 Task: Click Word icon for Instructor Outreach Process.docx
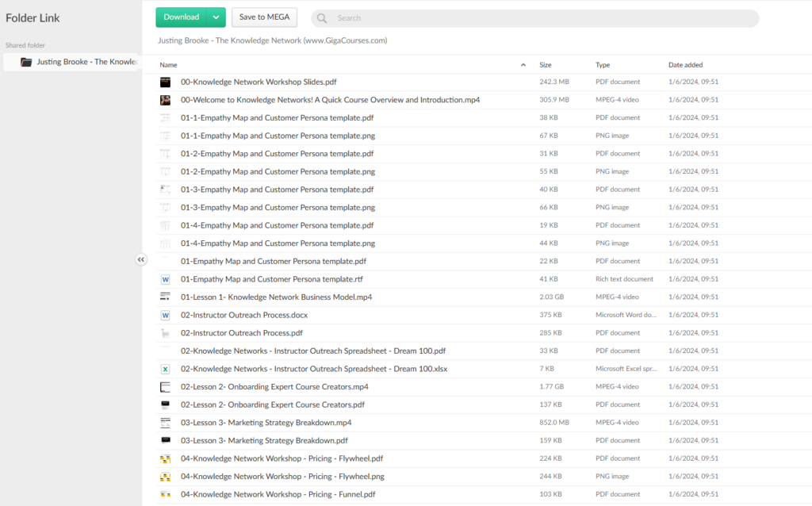[x=165, y=315]
